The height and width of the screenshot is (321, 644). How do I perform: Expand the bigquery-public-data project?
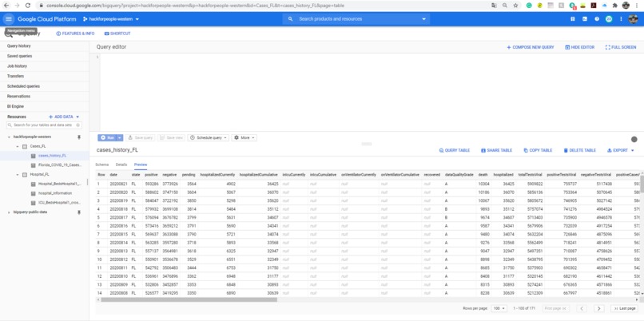9,212
